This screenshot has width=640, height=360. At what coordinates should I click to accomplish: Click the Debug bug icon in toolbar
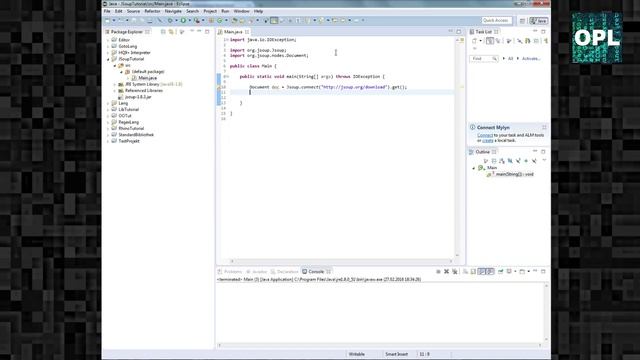pos(170,20)
